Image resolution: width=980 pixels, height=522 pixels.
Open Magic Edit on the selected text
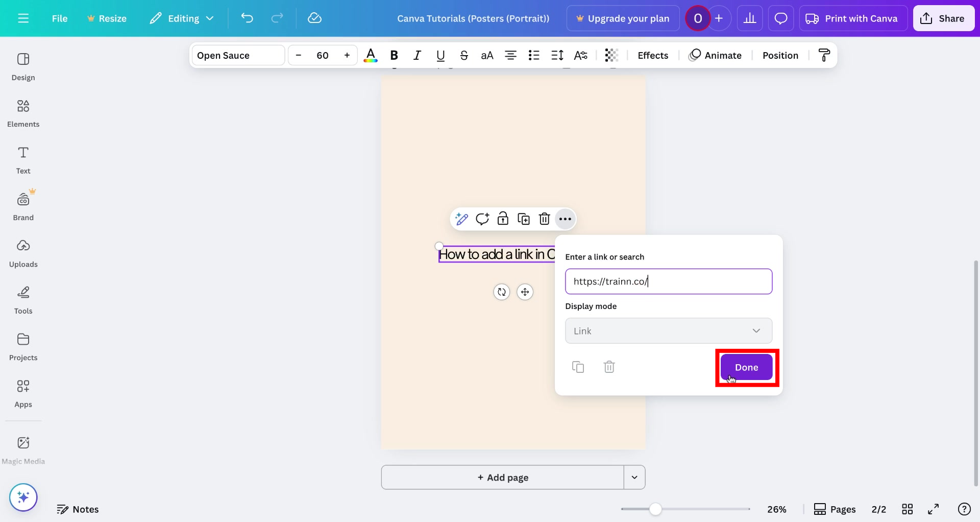point(461,219)
